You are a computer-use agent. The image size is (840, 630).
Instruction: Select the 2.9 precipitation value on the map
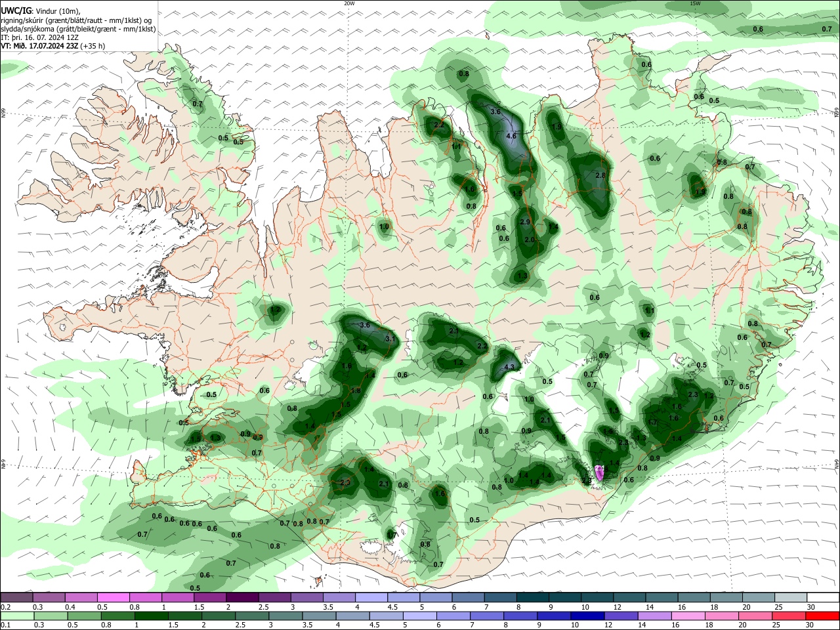click(525, 222)
